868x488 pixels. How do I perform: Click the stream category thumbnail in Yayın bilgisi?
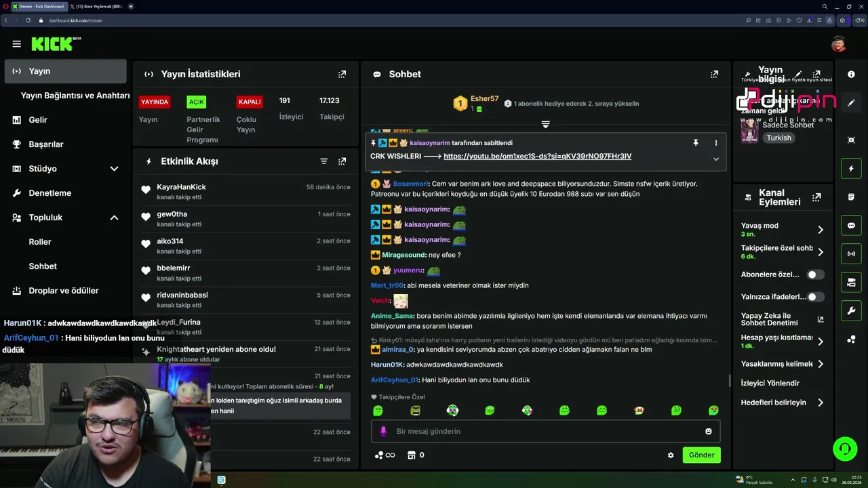[x=749, y=131]
